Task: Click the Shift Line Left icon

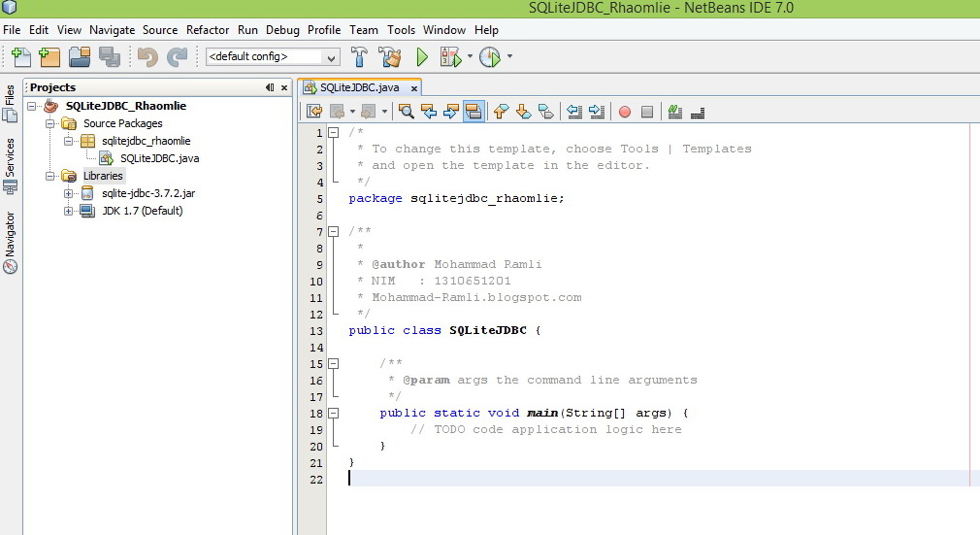Action: coord(574,112)
